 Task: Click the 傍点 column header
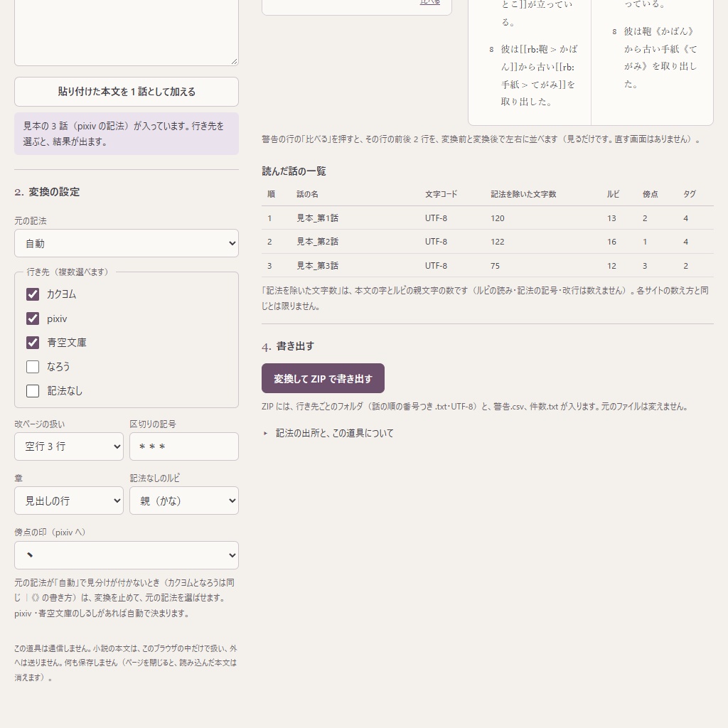coord(650,194)
